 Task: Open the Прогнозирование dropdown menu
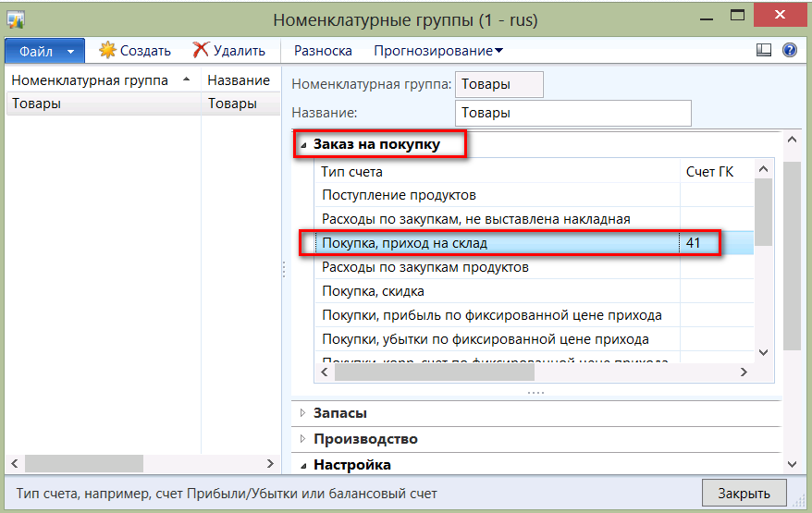click(438, 51)
